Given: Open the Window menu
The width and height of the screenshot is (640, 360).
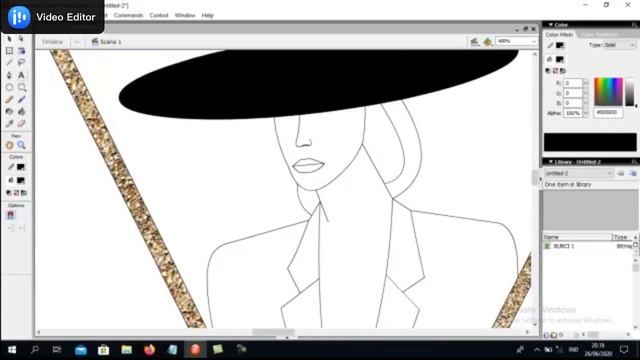Looking at the screenshot, I should (185, 15).
